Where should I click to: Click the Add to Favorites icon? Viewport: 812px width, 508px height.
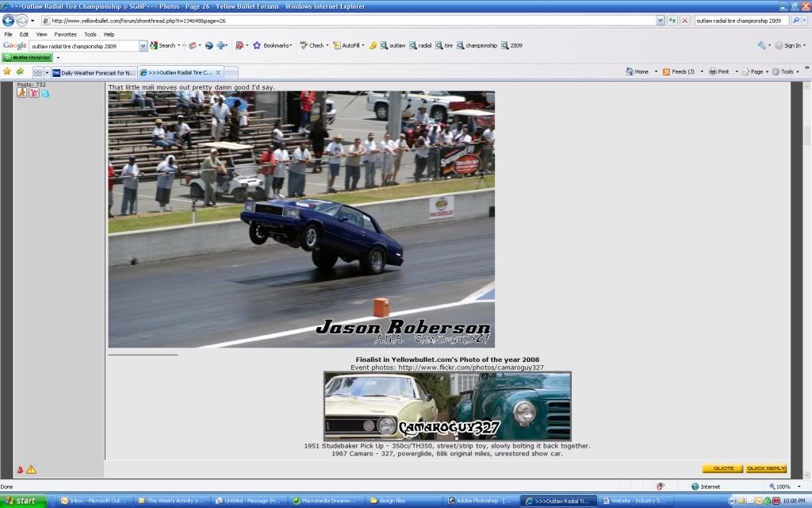[x=20, y=71]
